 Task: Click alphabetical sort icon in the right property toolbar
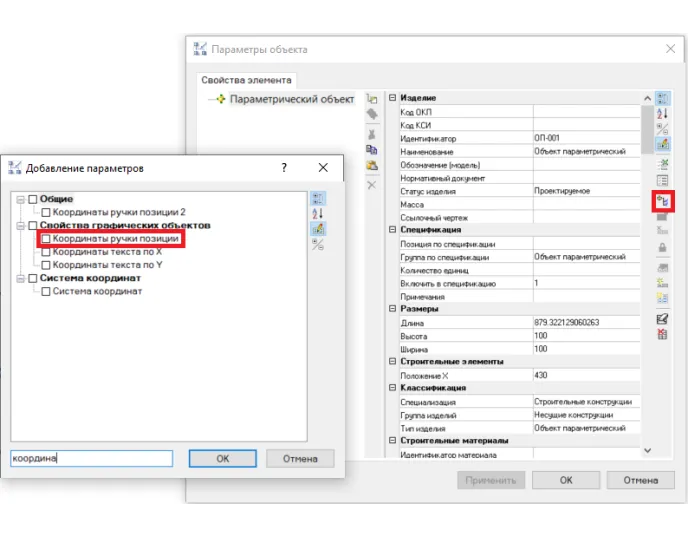coord(663,114)
